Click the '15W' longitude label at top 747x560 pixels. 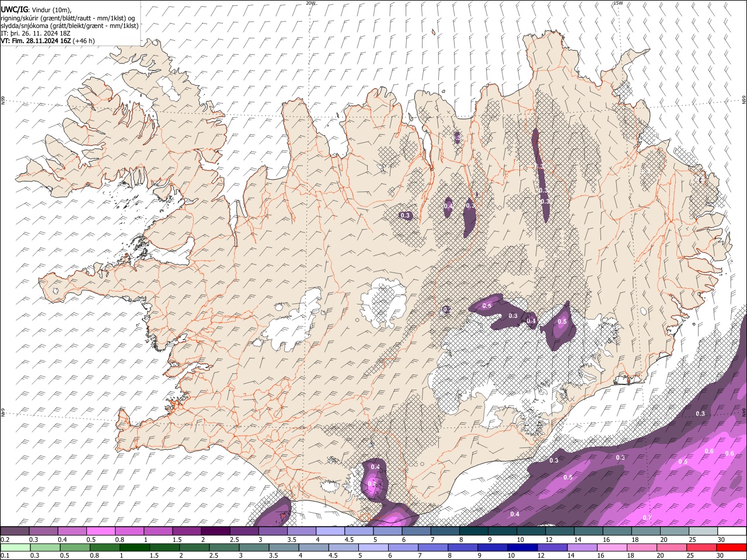(x=618, y=3)
